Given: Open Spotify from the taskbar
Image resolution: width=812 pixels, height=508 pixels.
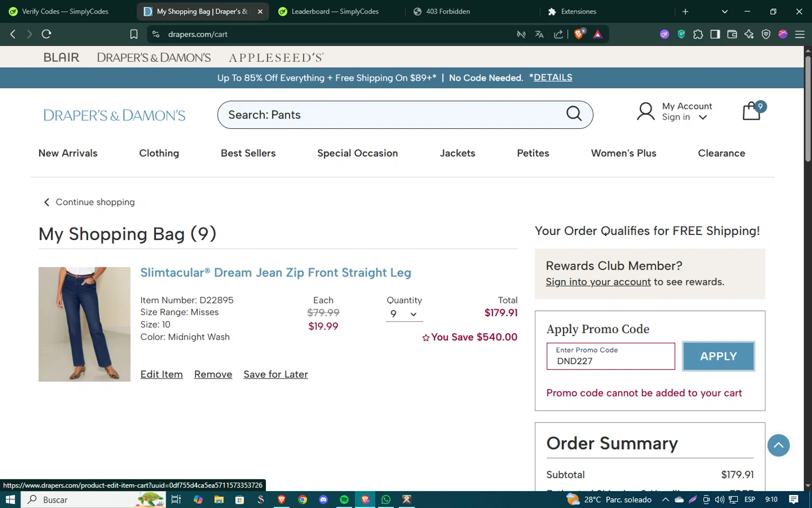Looking at the screenshot, I should coord(344,499).
